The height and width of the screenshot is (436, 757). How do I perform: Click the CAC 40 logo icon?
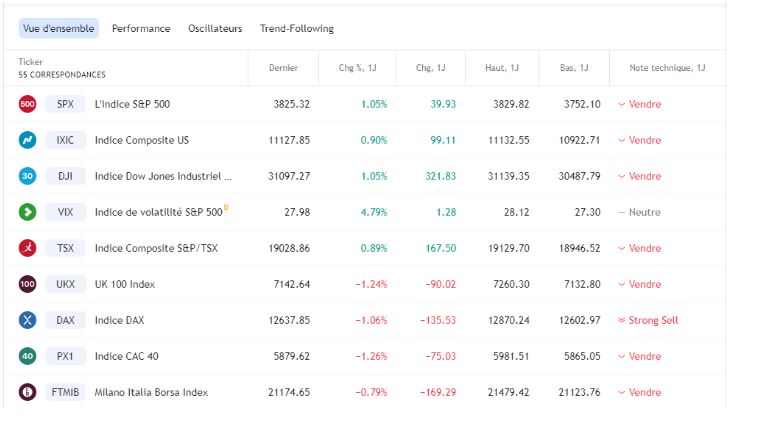coord(28,356)
